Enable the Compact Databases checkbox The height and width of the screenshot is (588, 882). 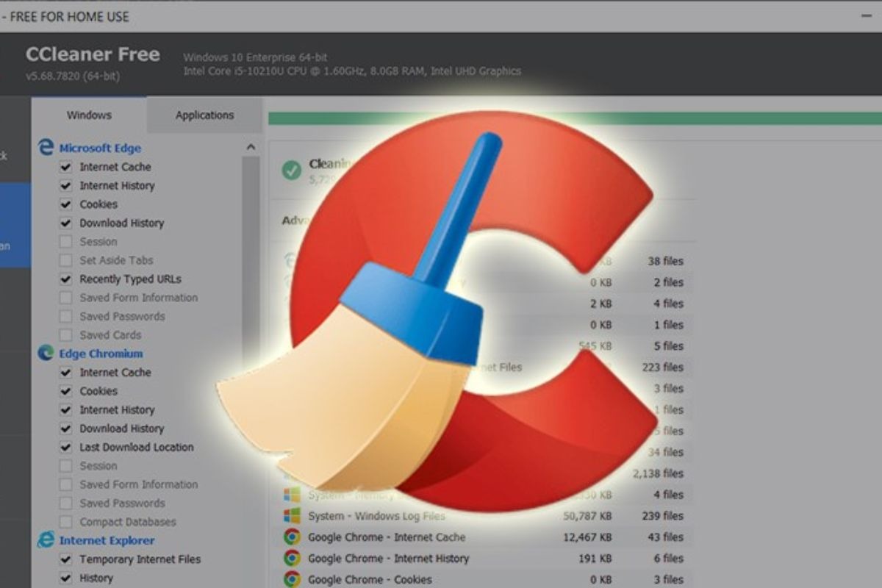[x=65, y=522]
